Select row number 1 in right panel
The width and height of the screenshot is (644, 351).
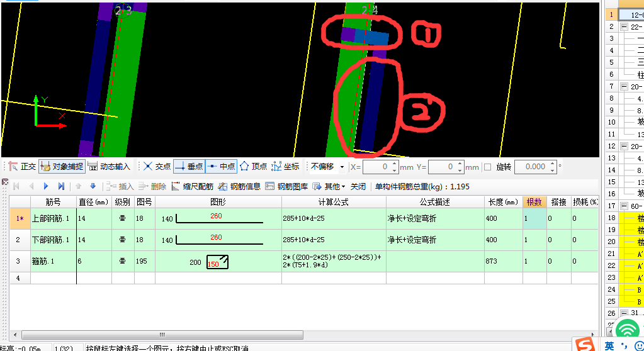click(x=611, y=14)
